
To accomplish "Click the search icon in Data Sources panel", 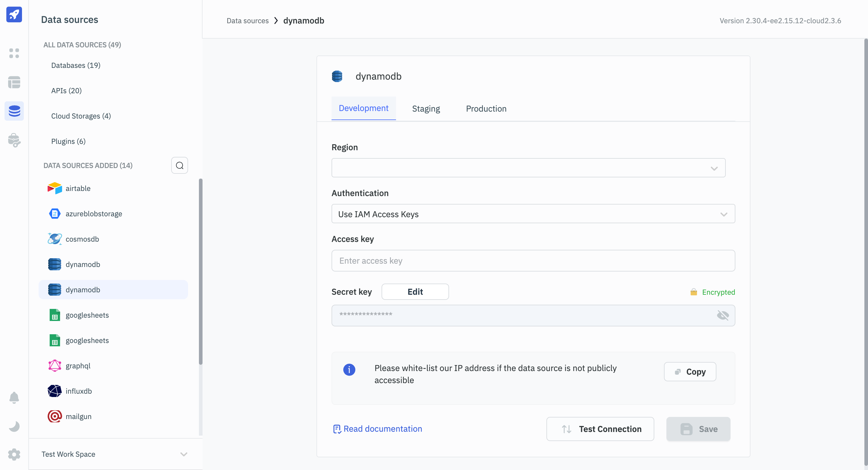I will pos(180,166).
